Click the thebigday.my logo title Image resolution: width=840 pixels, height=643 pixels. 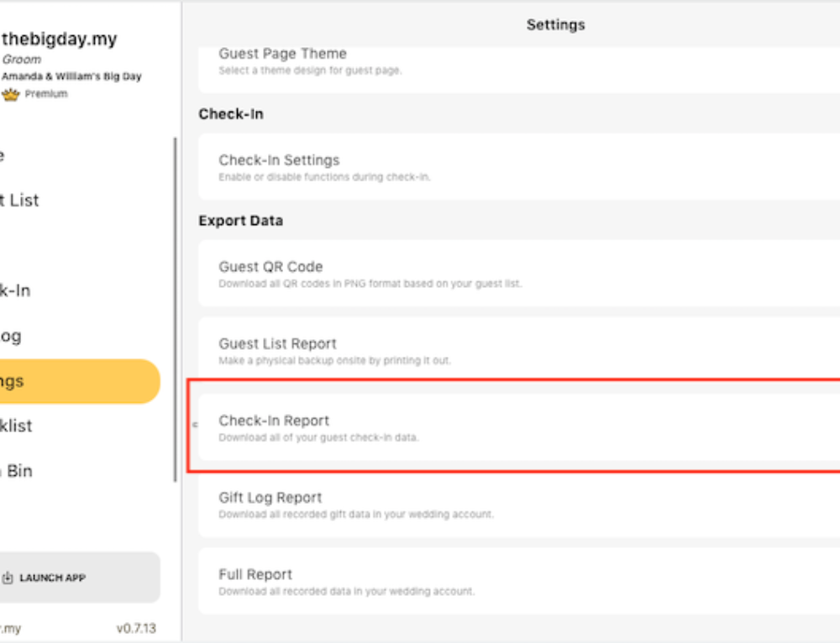(x=59, y=39)
